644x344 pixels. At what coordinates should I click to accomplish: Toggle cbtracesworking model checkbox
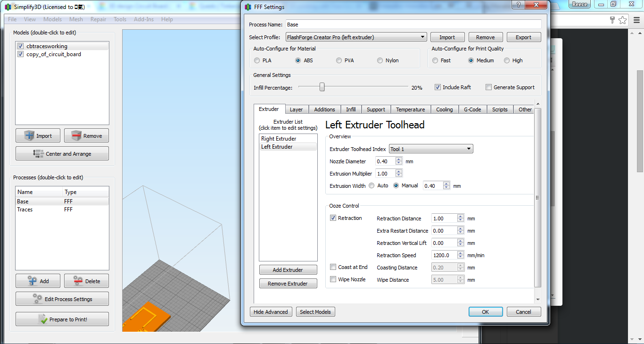click(x=20, y=46)
